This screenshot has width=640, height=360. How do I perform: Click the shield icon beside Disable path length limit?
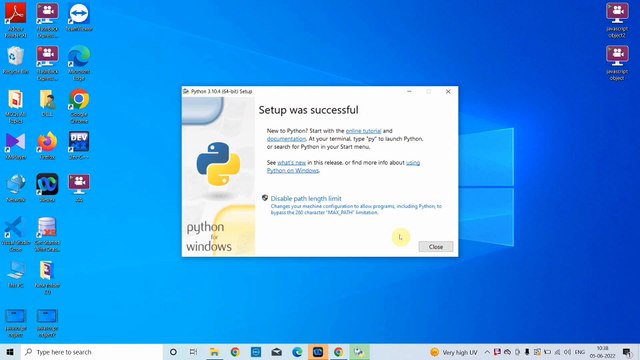(x=265, y=198)
